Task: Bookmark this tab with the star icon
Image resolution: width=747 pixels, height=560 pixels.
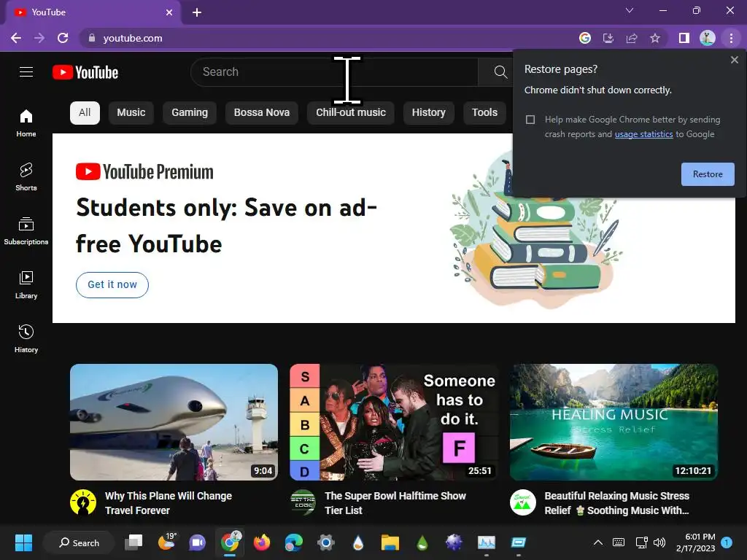Action: pyautogui.click(x=655, y=38)
